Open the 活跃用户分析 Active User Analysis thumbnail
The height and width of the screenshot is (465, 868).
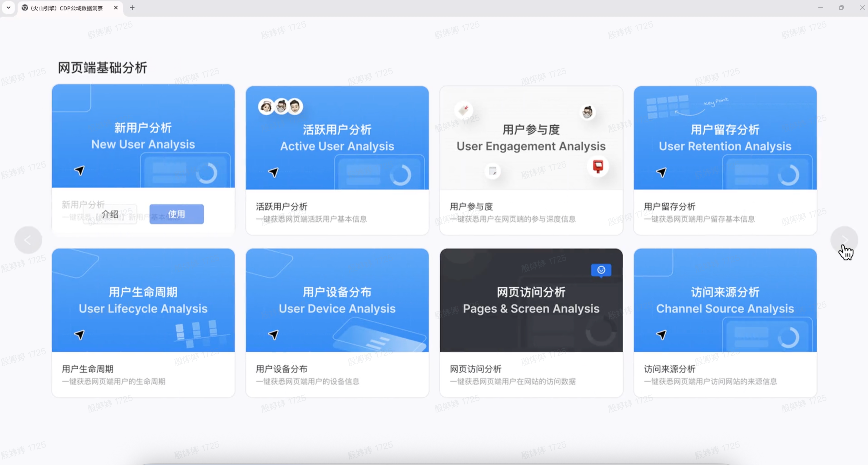click(337, 138)
